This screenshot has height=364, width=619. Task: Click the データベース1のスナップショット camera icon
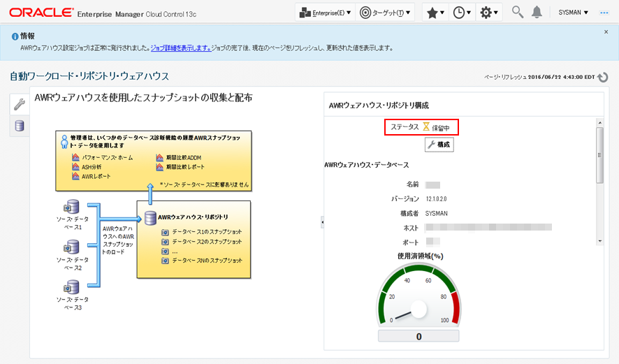(165, 232)
